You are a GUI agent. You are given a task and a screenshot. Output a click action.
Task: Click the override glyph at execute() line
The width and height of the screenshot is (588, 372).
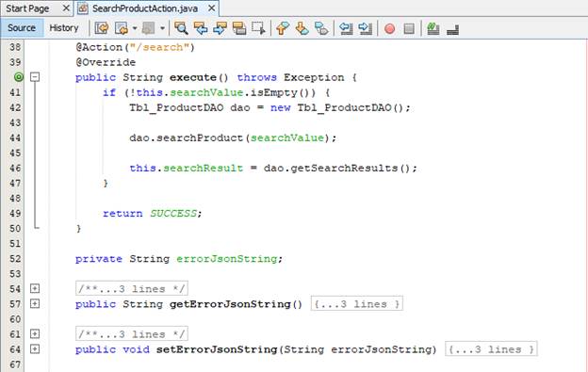click(19, 77)
